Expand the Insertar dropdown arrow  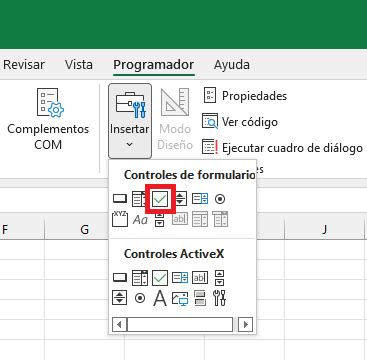tap(130, 145)
